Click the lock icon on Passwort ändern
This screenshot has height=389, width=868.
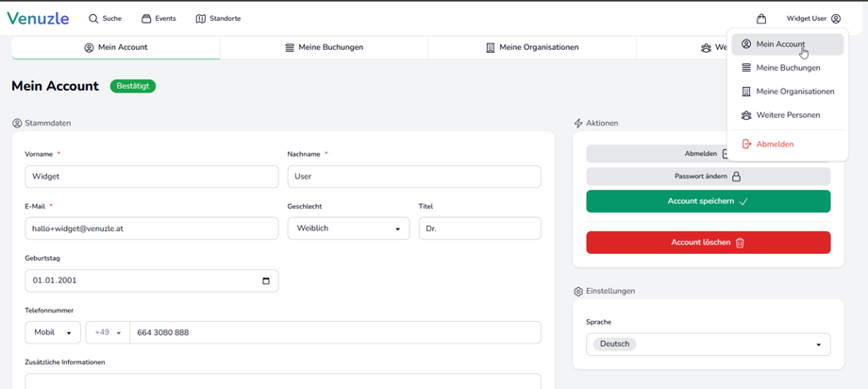click(x=736, y=177)
